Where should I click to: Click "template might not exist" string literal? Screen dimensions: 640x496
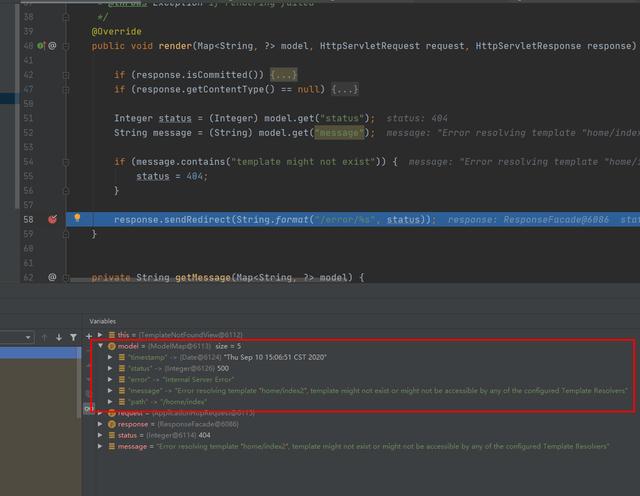pyautogui.click(x=303, y=162)
